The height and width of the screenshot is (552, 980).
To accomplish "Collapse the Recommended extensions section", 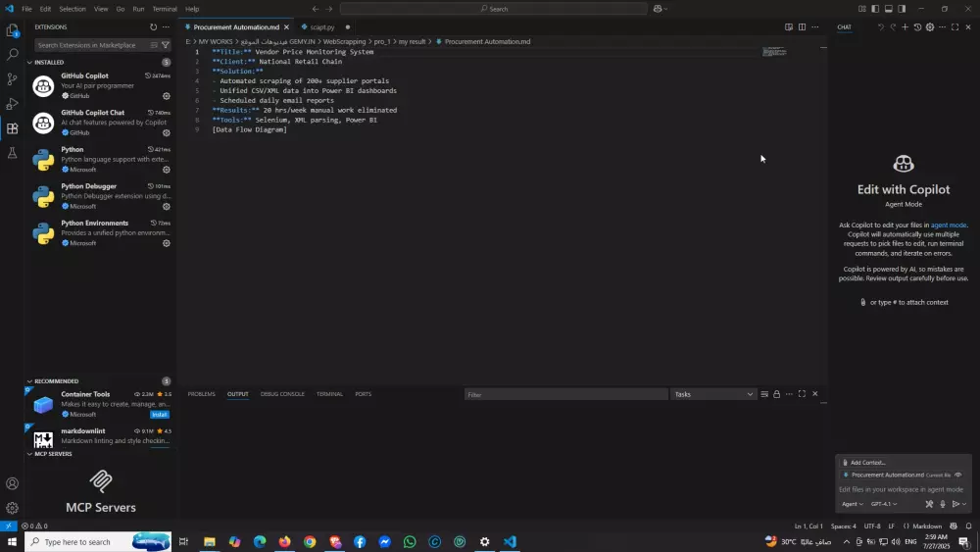I will click(29, 380).
